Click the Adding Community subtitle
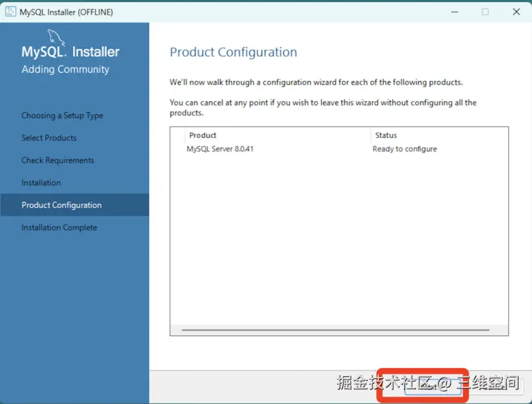532x404 pixels. click(x=65, y=69)
